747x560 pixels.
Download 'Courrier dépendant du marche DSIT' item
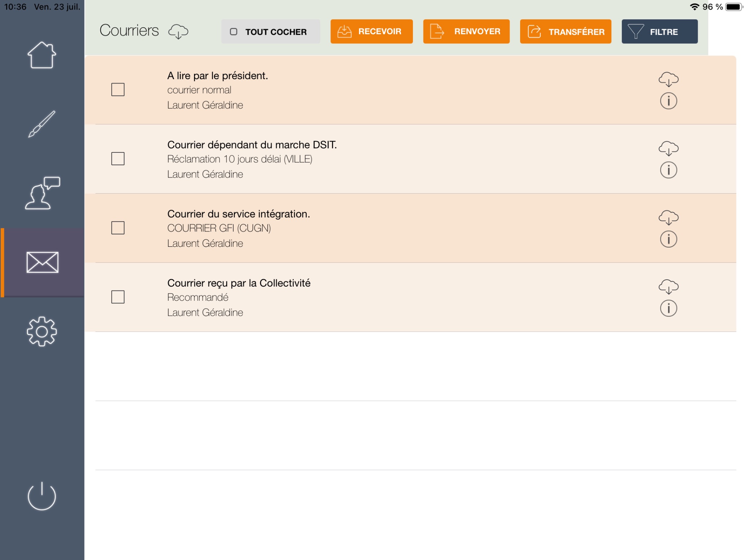point(668,148)
